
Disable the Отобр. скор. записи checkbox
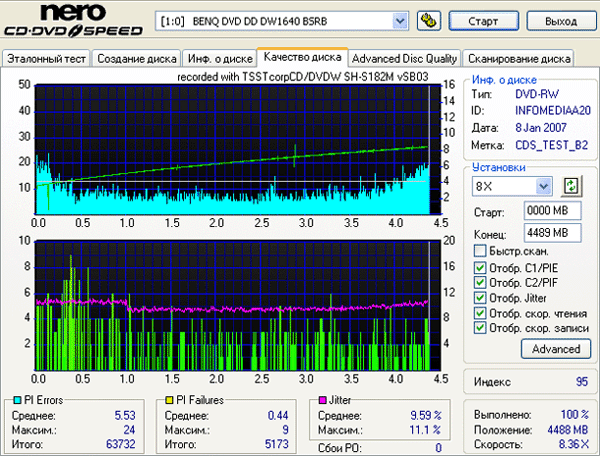click(x=478, y=327)
